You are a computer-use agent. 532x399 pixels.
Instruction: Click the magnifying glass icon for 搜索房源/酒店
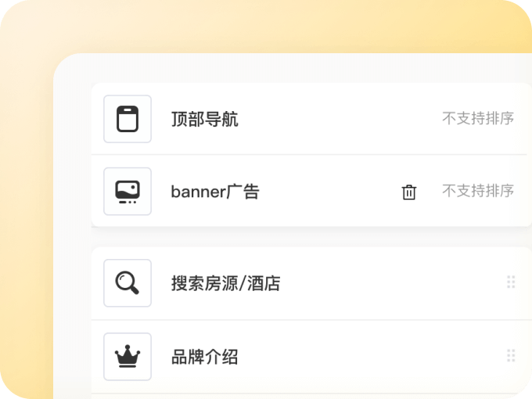coord(127,282)
